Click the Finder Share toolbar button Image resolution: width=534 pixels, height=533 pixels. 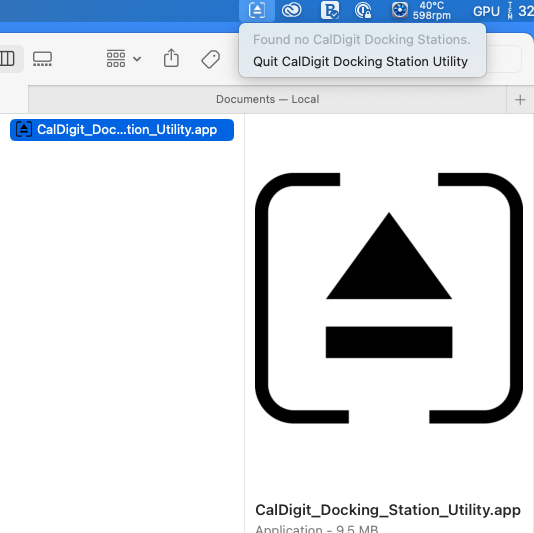(171, 58)
